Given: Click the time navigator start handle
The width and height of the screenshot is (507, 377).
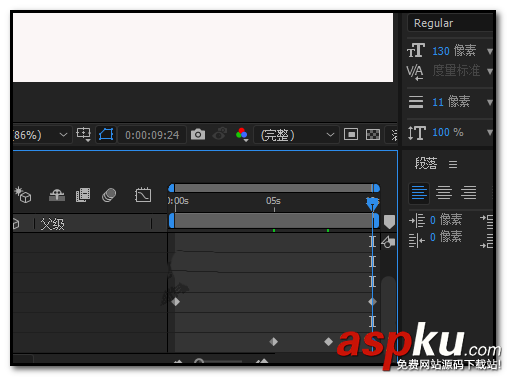Looking at the screenshot, I should click(171, 188).
